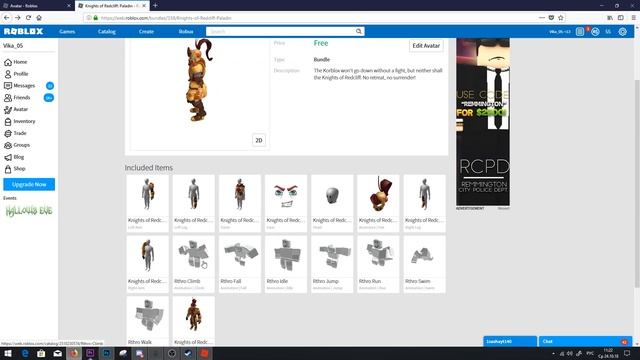Open Robux in the top navigation
The width and height of the screenshot is (640, 360).
coord(186,31)
